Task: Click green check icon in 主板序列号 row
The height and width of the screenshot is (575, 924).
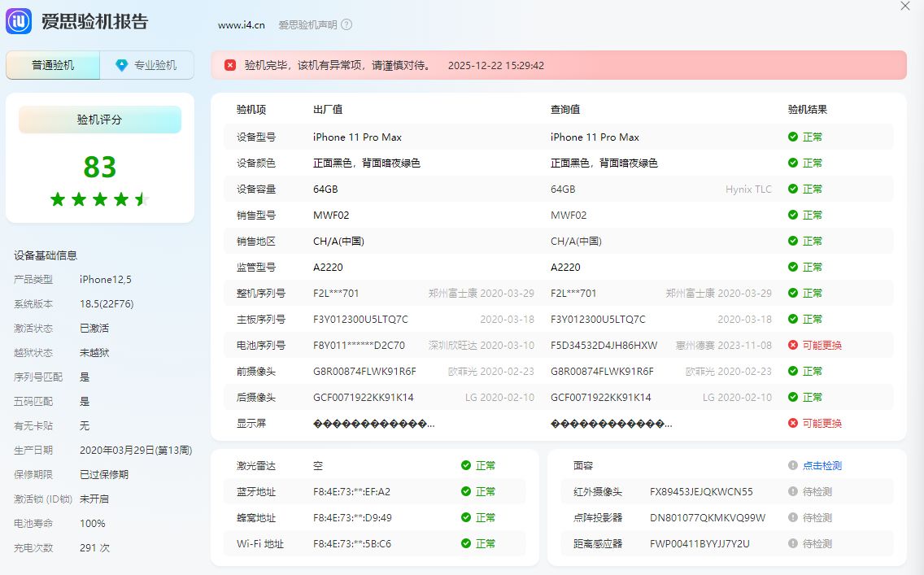Action: (792, 319)
